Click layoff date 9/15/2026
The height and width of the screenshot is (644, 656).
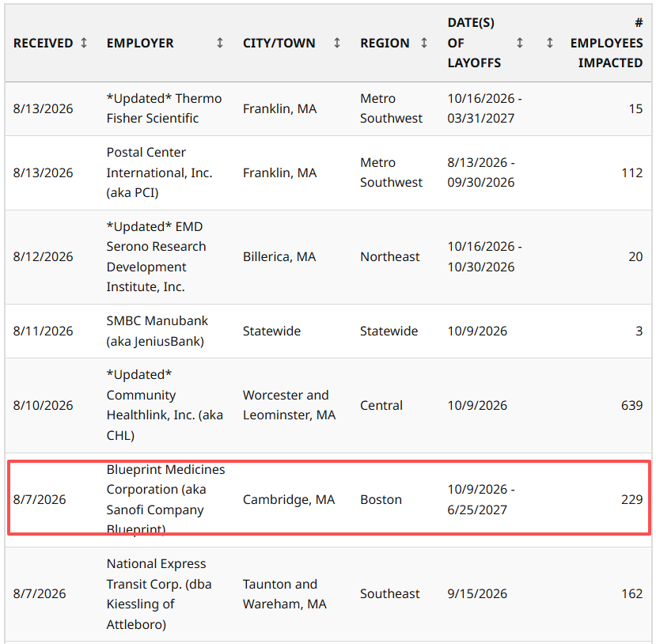pos(477,593)
